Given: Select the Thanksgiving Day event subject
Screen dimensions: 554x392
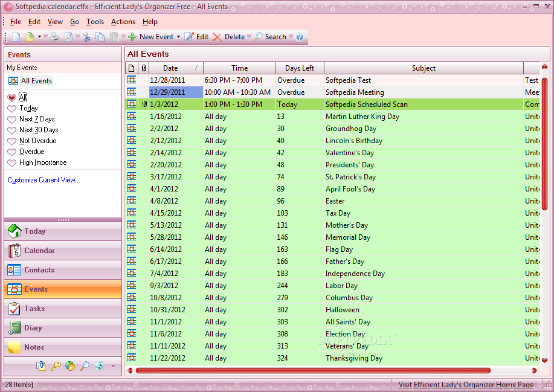Looking at the screenshot, I should coord(354,358).
